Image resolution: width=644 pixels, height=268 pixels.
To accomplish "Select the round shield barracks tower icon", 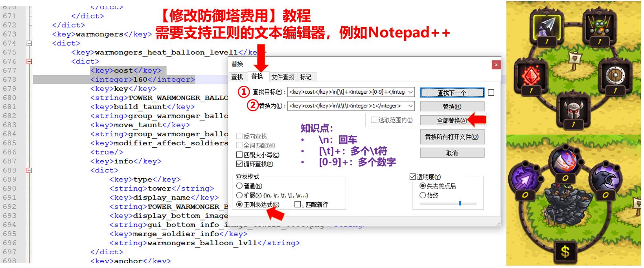I will pyautogui.click(x=615, y=76).
